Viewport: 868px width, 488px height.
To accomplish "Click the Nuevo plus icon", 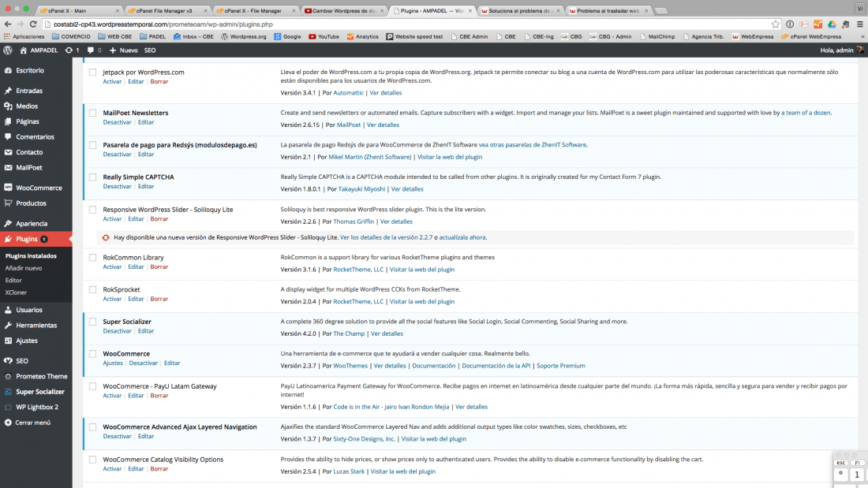I will click(x=112, y=50).
